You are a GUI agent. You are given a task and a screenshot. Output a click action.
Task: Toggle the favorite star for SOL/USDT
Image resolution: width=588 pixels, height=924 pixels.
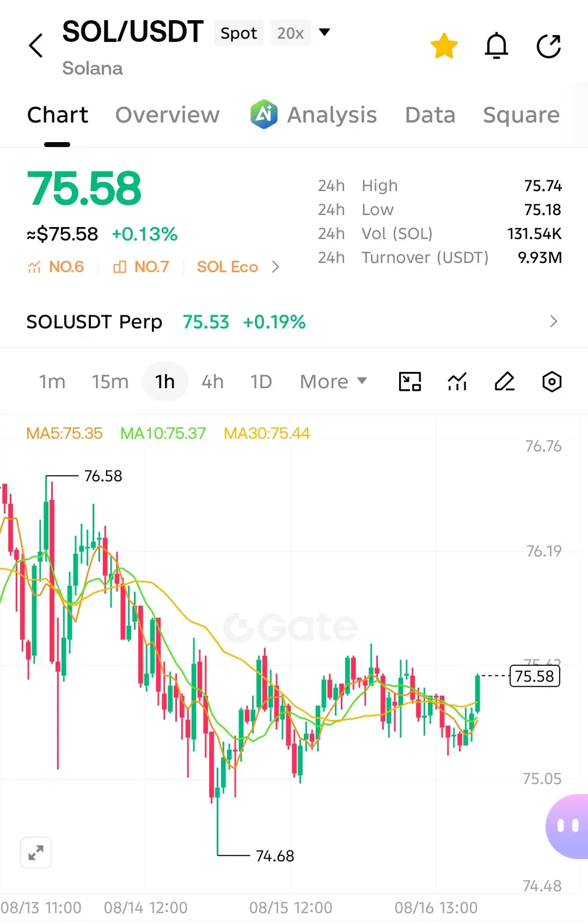point(444,46)
